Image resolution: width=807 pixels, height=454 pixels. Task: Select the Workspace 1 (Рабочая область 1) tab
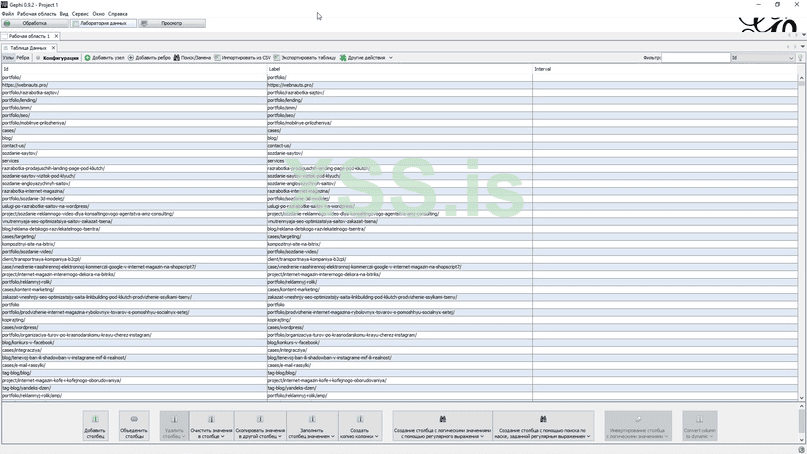27,36
